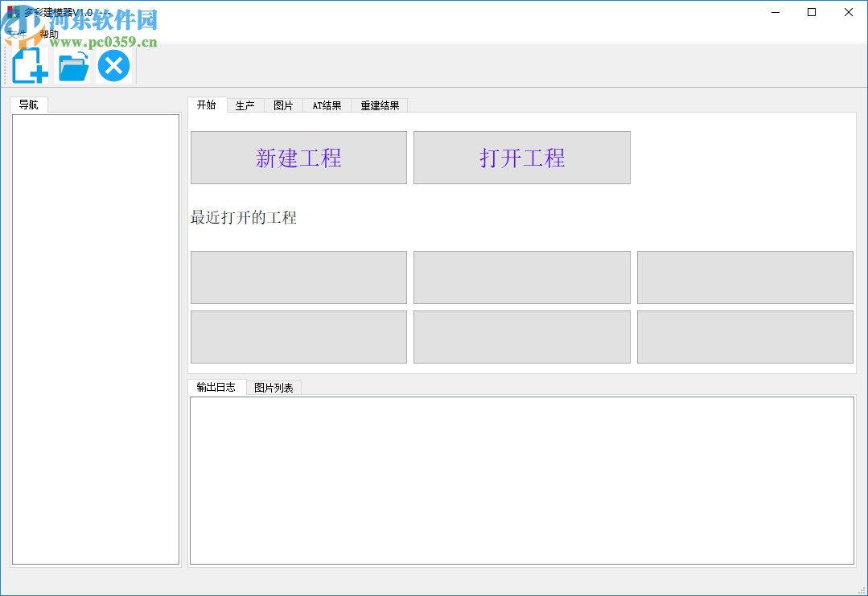Image resolution: width=868 pixels, height=596 pixels.
Task: Click bottom-middle recent project slot
Action: (x=522, y=337)
